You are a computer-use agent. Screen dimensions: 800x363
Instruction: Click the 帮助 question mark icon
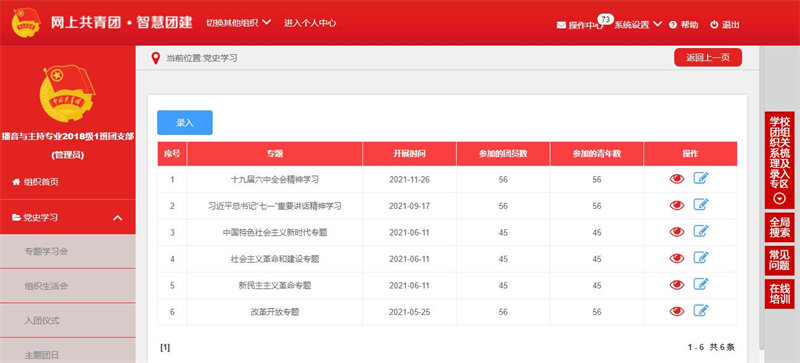pyautogui.click(x=672, y=25)
